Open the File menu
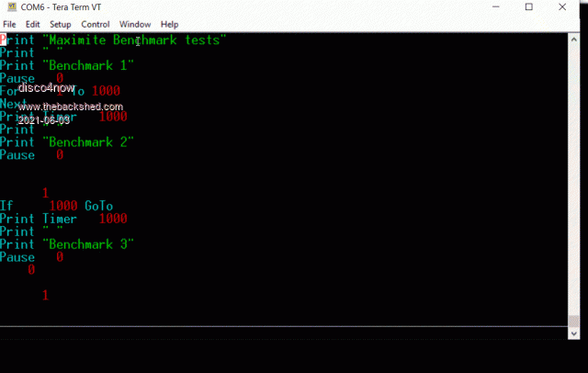Screen dimensions: 588x373 click(9, 25)
